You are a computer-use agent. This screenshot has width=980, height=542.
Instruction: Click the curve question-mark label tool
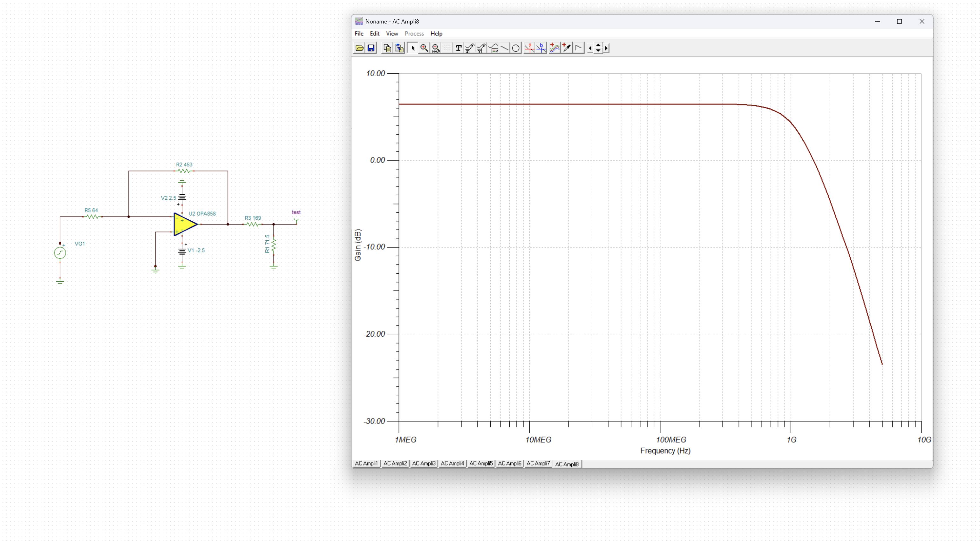(x=481, y=48)
